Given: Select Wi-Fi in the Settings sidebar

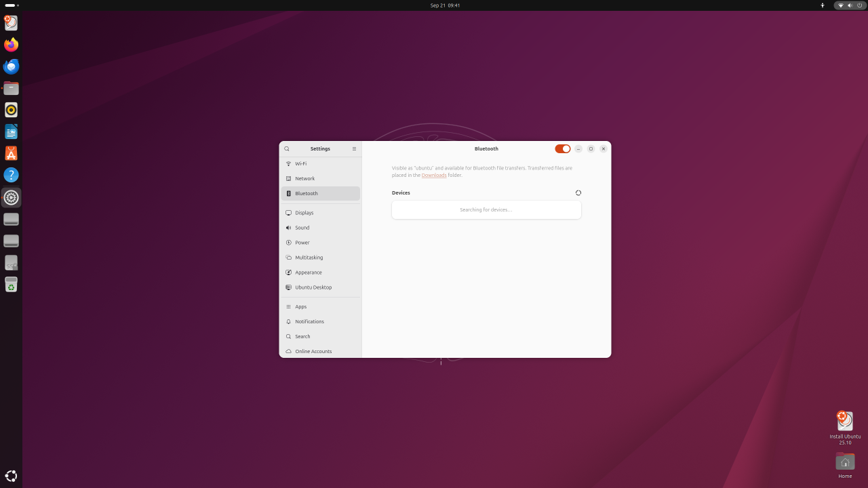Looking at the screenshot, I should click(320, 163).
